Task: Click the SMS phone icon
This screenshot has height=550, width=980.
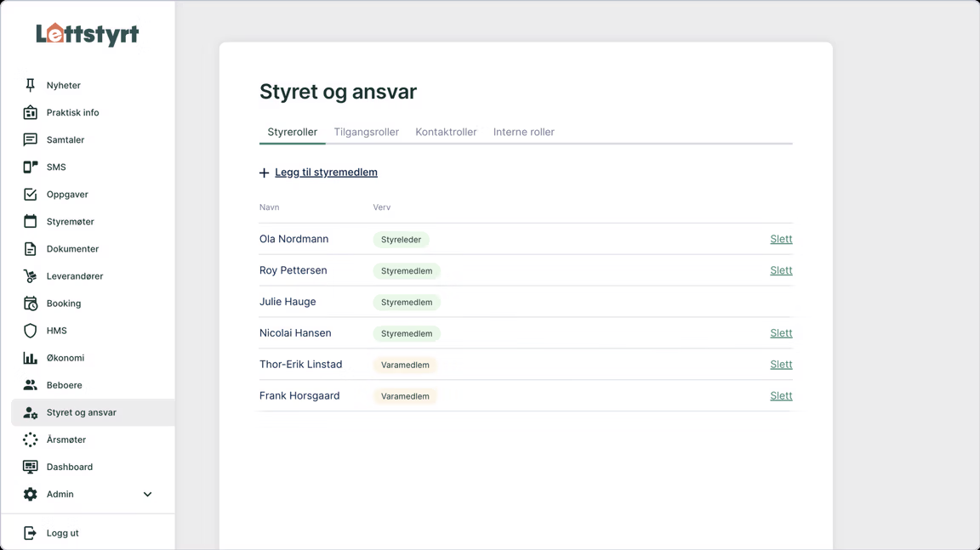Action: tap(30, 167)
